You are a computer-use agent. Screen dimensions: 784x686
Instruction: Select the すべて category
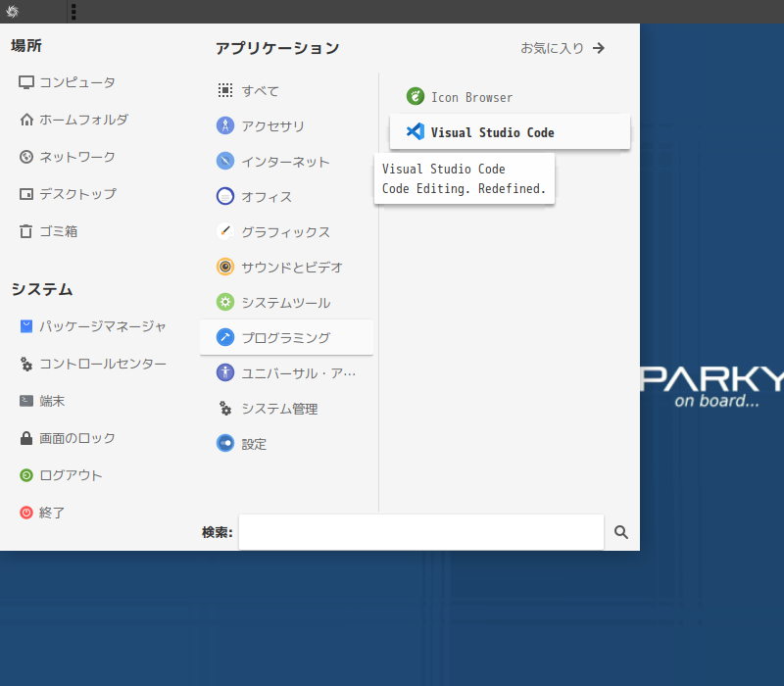click(286, 90)
